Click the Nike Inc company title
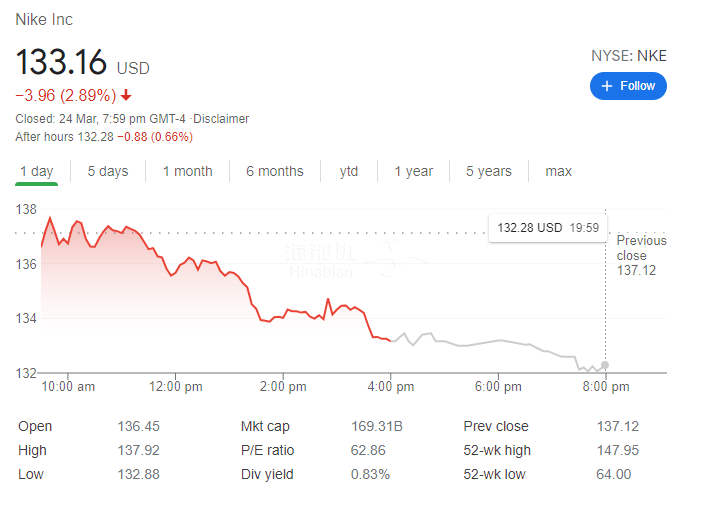717x516 pixels. [44, 20]
